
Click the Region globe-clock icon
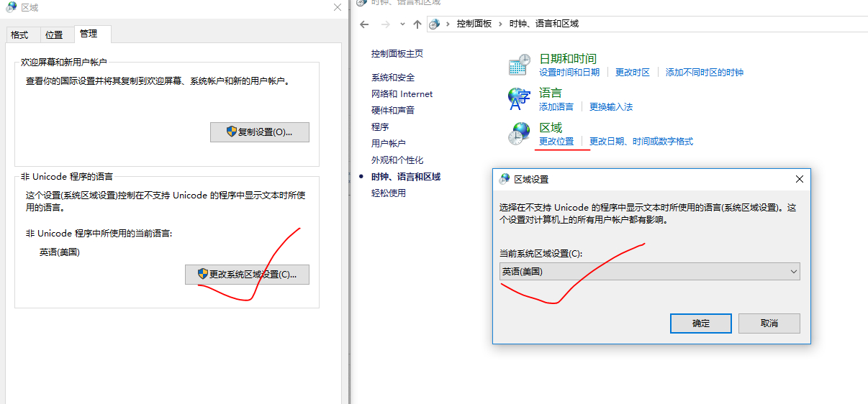point(519,134)
